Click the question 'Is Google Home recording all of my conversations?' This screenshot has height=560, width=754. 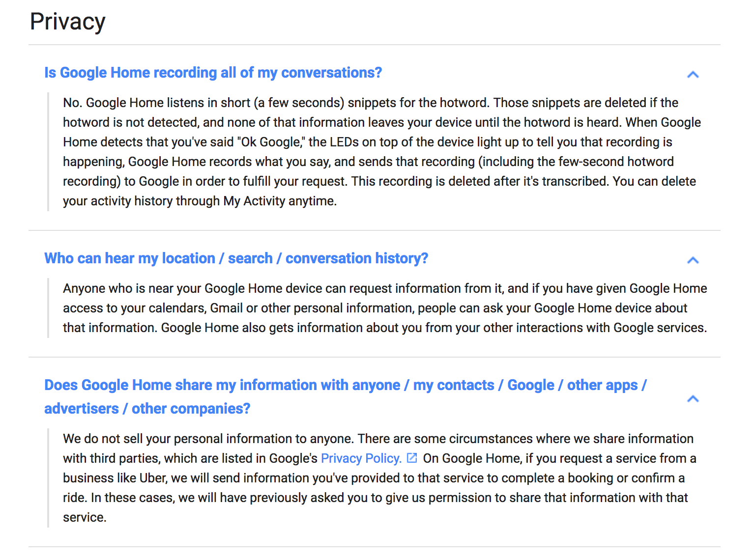point(213,73)
